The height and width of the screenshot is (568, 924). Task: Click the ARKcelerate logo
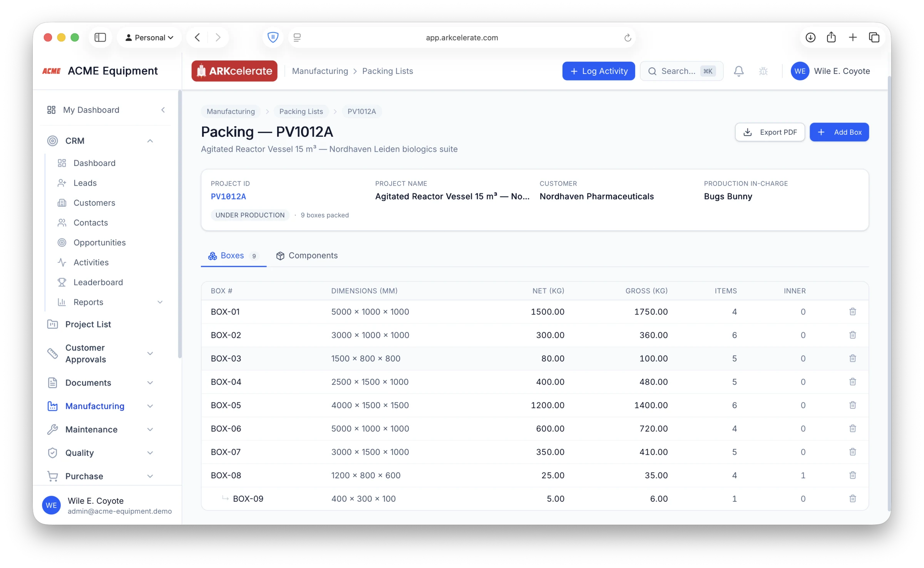click(234, 71)
